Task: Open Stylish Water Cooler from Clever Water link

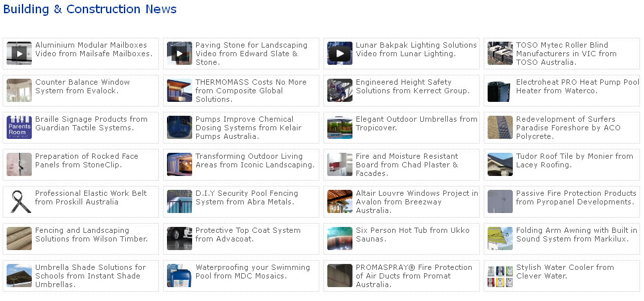Action: coord(565,271)
